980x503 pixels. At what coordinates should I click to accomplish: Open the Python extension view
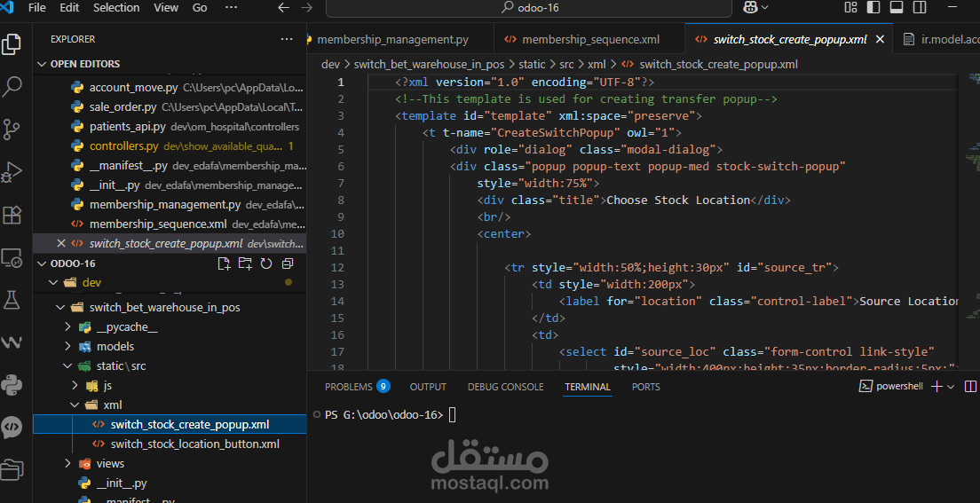(12, 385)
